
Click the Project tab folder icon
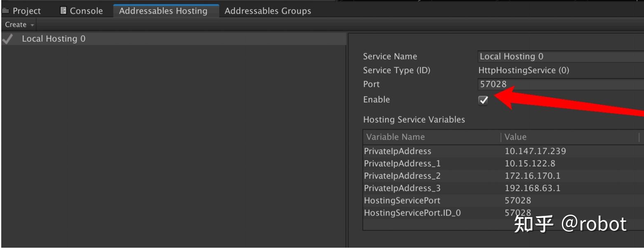pyautogui.click(x=7, y=11)
